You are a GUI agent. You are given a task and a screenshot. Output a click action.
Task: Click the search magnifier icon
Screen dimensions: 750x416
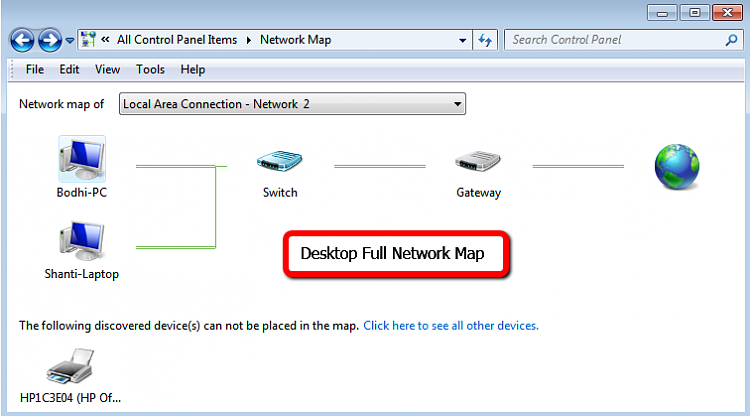[731, 40]
